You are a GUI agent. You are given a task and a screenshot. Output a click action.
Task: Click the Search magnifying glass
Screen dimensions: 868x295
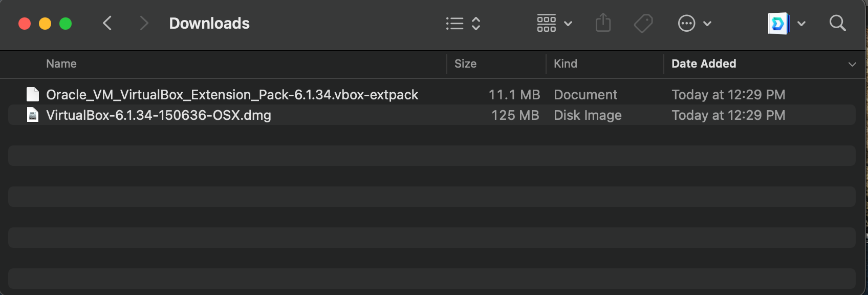pyautogui.click(x=837, y=24)
